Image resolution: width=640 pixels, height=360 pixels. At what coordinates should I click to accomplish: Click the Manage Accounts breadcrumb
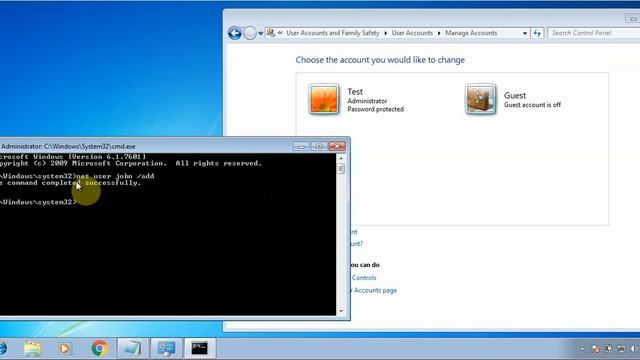pyautogui.click(x=471, y=33)
